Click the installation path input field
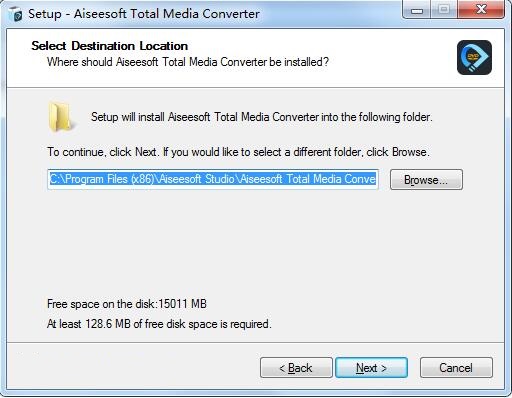Viewport: 512px width, 398px height. (x=213, y=179)
